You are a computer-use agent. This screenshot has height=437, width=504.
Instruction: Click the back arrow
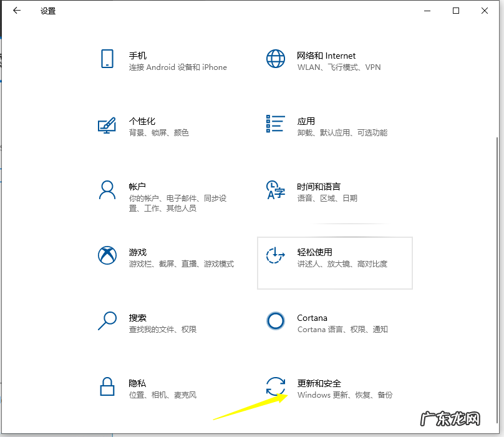[x=16, y=10]
